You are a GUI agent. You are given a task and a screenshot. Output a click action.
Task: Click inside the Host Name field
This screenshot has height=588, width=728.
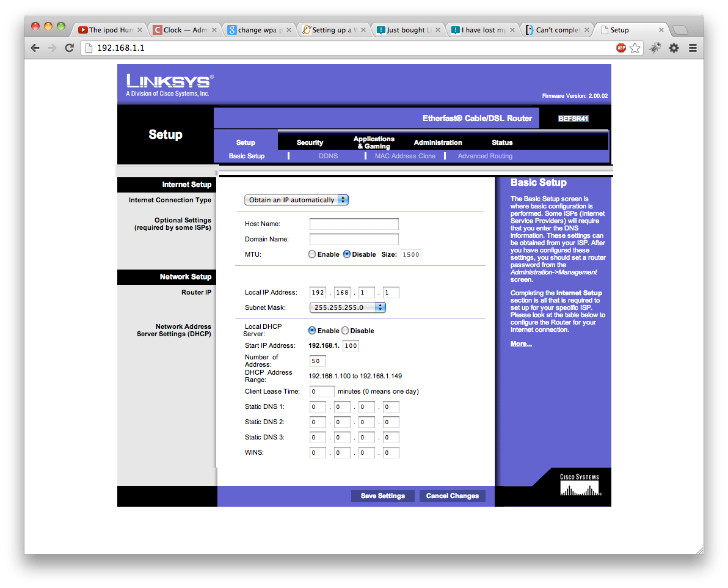coord(354,224)
